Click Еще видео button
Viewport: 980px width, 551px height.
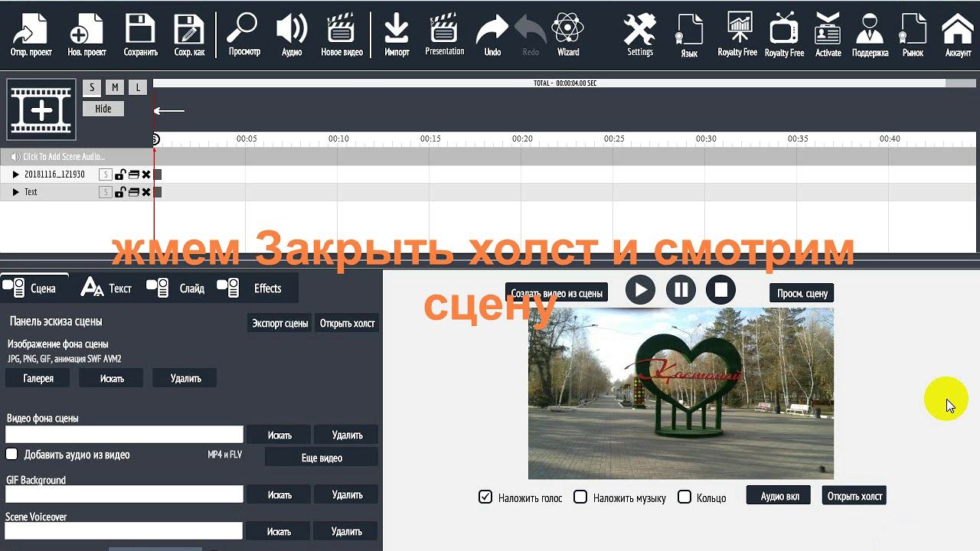[x=322, y=458]
